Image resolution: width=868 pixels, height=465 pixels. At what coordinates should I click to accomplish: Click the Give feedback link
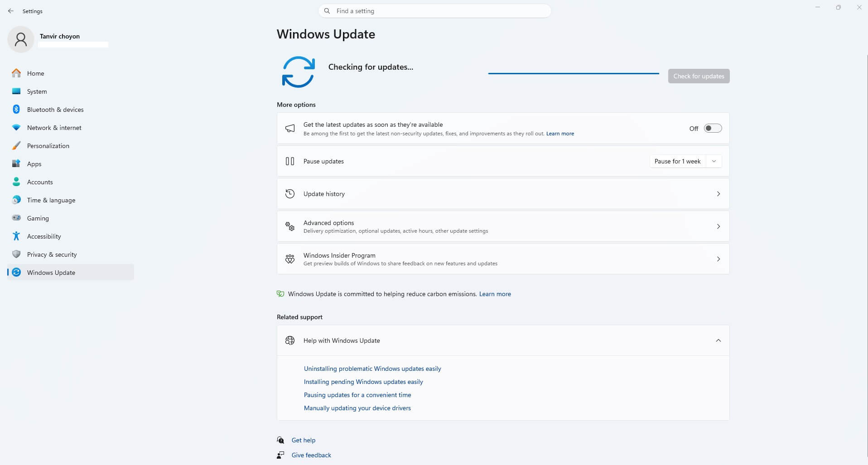point(311,455)
